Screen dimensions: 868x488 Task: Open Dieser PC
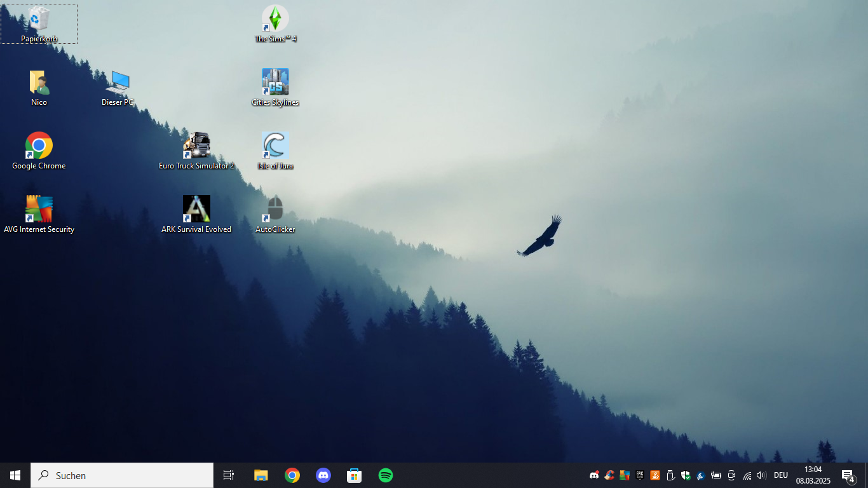coord(117,83)
